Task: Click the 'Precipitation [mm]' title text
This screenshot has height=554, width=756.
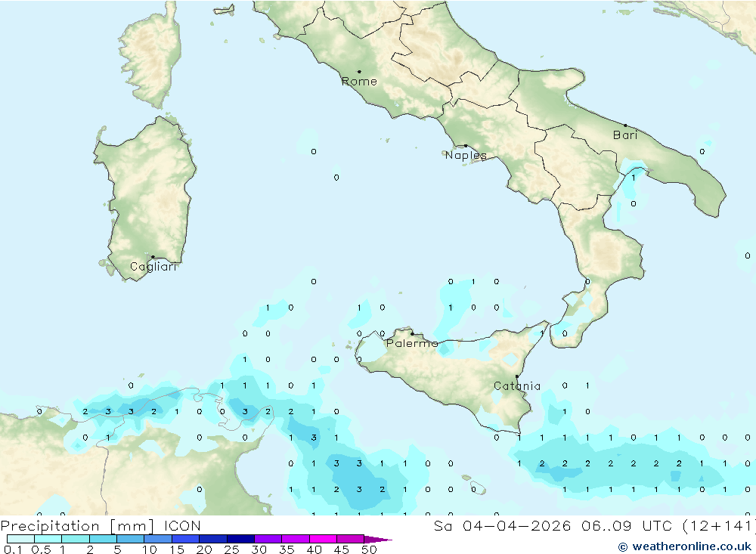Action: pos(77,526)
